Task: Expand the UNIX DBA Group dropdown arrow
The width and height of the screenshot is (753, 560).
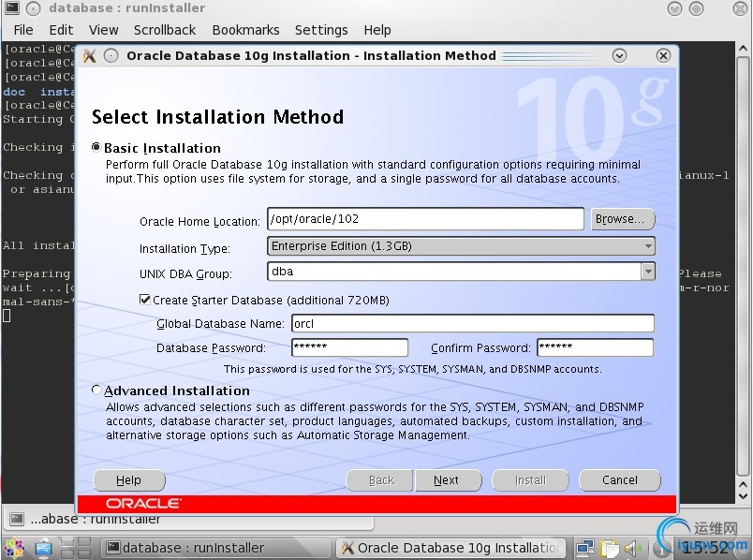Action: click(x=648, y=272)
